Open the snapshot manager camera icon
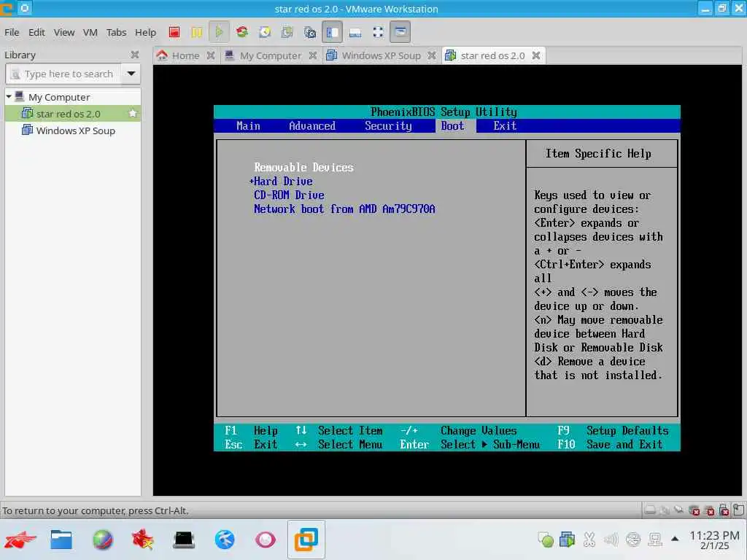The width and height of the screenshot is (747, 560). point(309,32)
